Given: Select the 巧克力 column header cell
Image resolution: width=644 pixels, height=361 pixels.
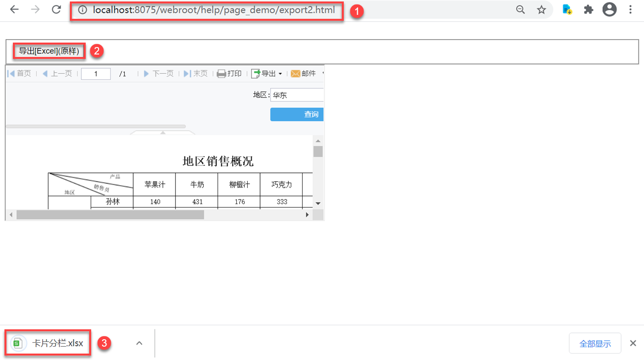Looking at the screenshot, I should (x=281, y=185).
